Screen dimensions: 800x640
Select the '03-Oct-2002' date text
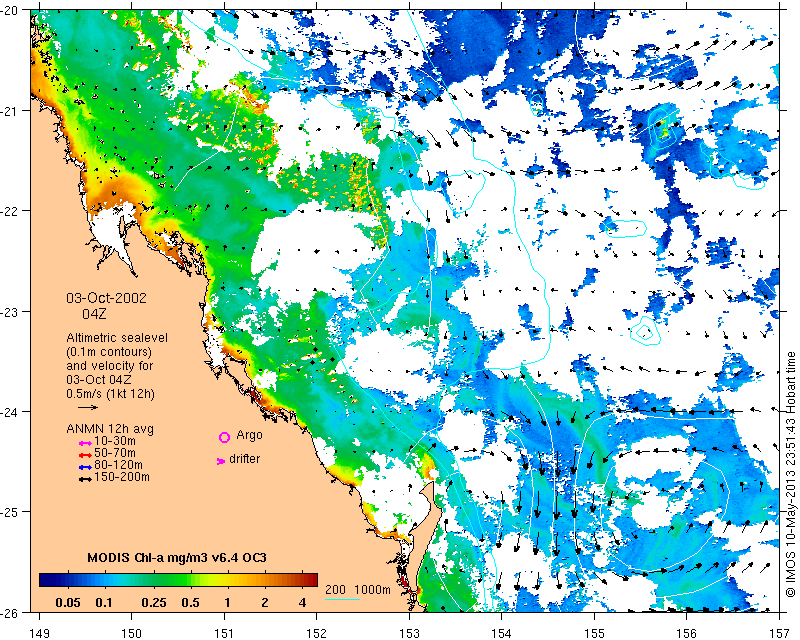pyautogui.click(x=106, y=298)
